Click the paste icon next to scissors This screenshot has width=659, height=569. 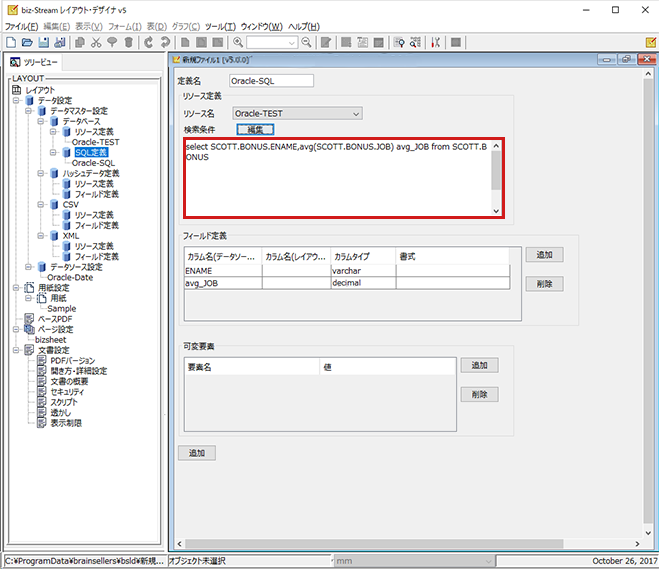[x=112, y=42]
